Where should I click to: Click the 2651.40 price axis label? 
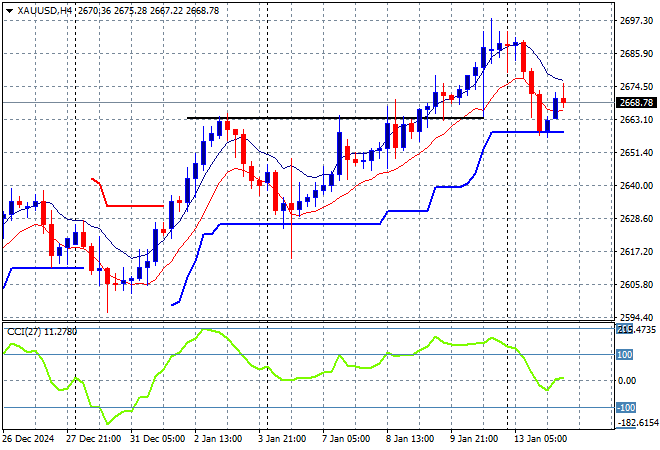(636, 152)
